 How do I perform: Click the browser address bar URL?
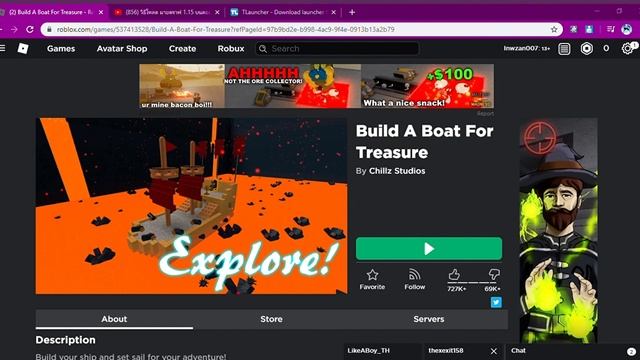pos(225,29)
